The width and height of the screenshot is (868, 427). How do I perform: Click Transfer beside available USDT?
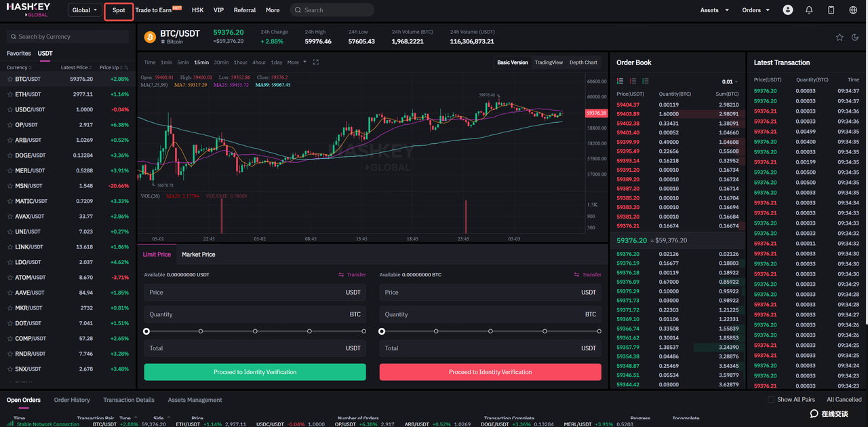[x=352, y=275]
